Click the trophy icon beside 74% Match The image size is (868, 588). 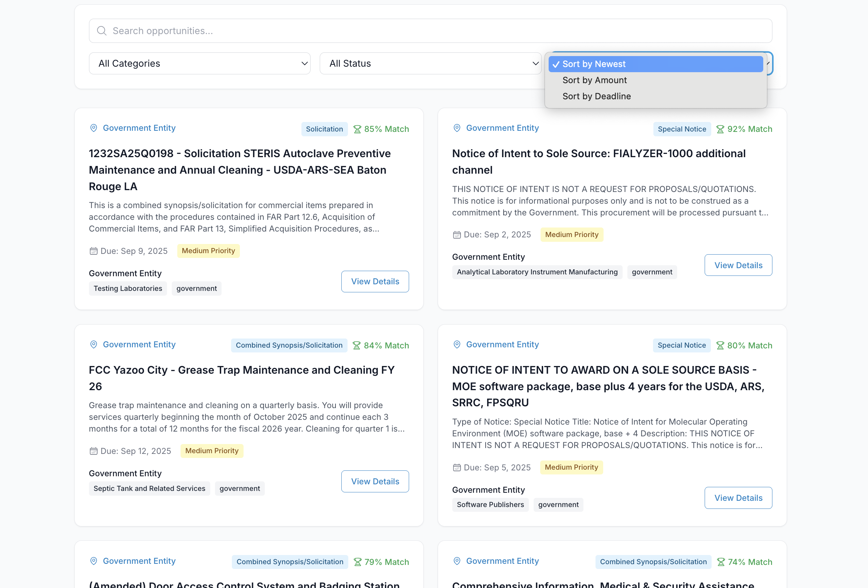[720, 562]
